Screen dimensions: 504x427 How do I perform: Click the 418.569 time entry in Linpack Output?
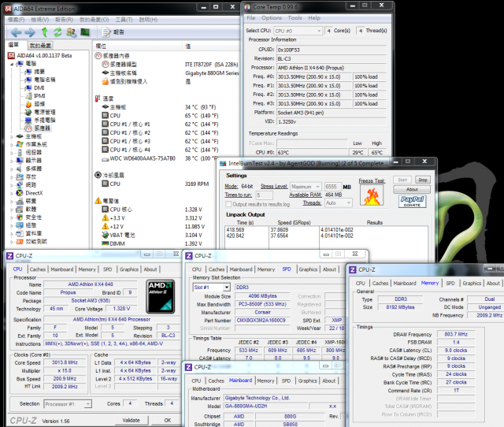click(x=235, y=230)
